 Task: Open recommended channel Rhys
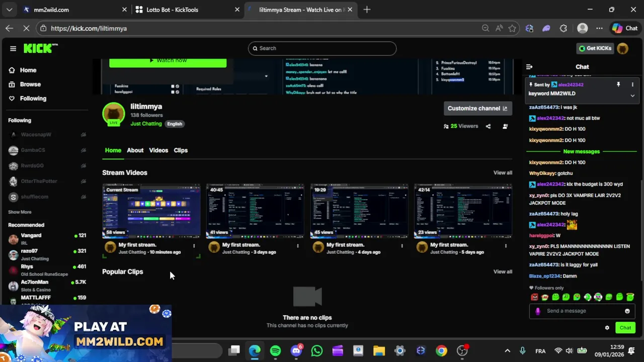(x=47, y=270)
